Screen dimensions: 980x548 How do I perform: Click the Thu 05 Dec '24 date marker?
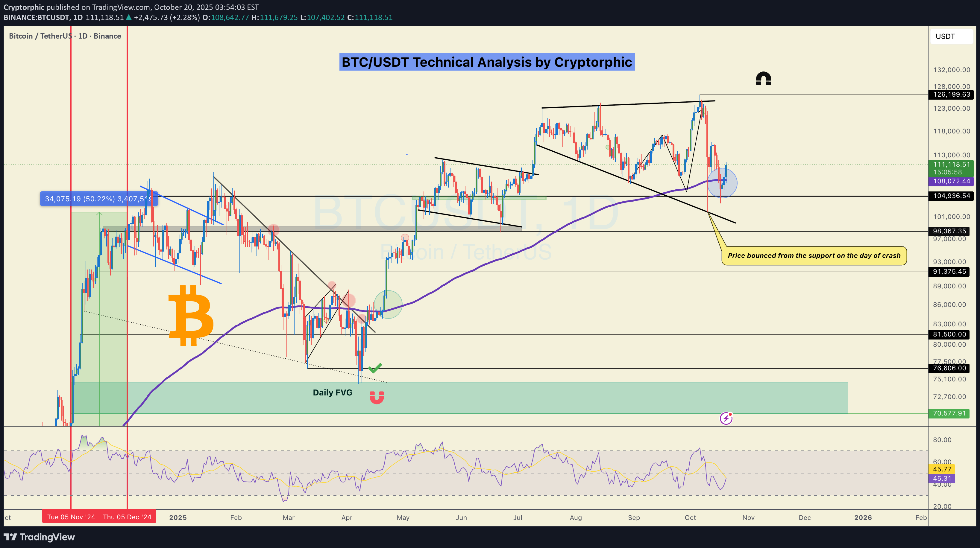point(127,517)
